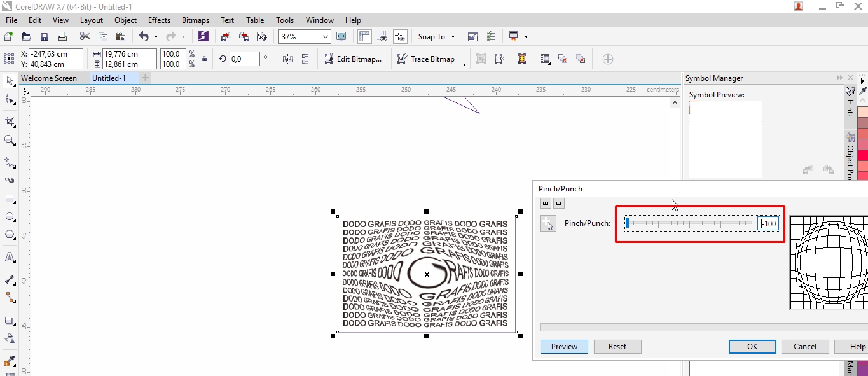Select the Pick tool

[9, 81]
